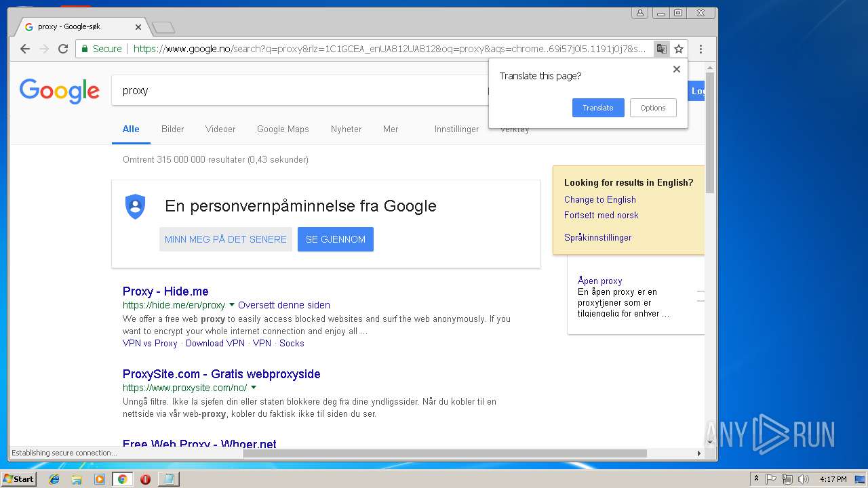Image resolution: width=868 pixels, height=488 pixels.
Task: Reload the page with the refresh icon
Action: coord(63,49)
